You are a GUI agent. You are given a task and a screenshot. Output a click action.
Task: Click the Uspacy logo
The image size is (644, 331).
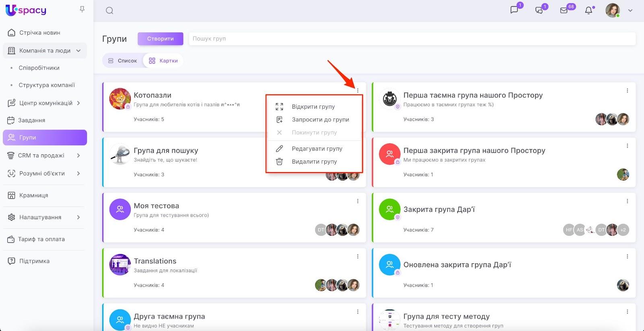point(26,10)
